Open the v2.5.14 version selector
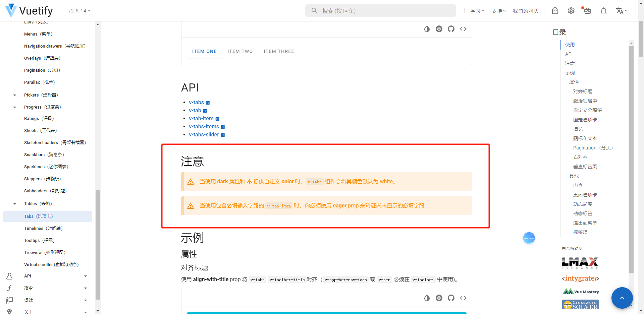Image resolution: width=644 pixels, height=314 pixels. (x=78, y=10)
